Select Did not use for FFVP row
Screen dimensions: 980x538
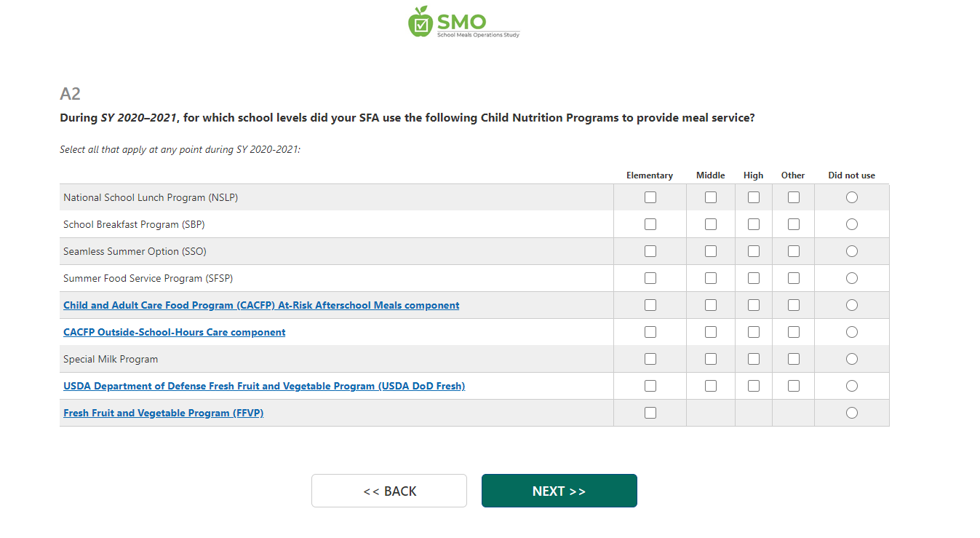pos(852,413)
